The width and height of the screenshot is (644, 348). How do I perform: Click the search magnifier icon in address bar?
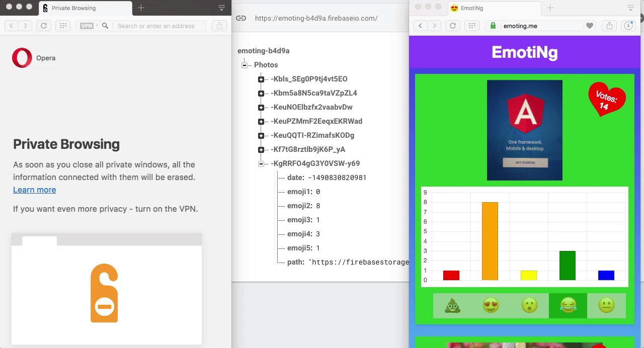(105, 26)
